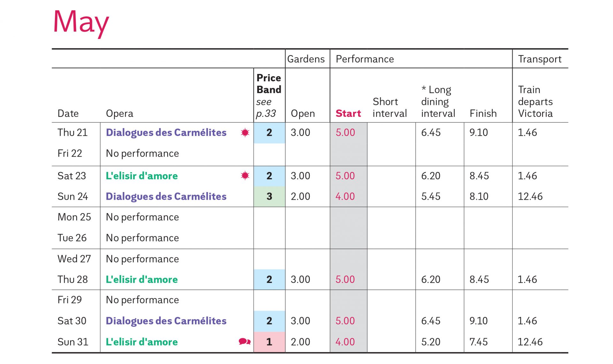Viewport: 613px width, 364px height.
Task: Click the blue price band 2 on Thu 21
Action: coord(269,132)
